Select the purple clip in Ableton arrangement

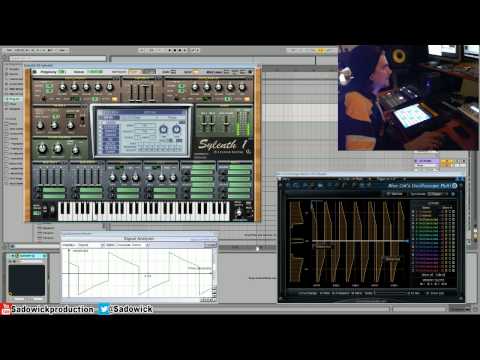tap(427, 161)
